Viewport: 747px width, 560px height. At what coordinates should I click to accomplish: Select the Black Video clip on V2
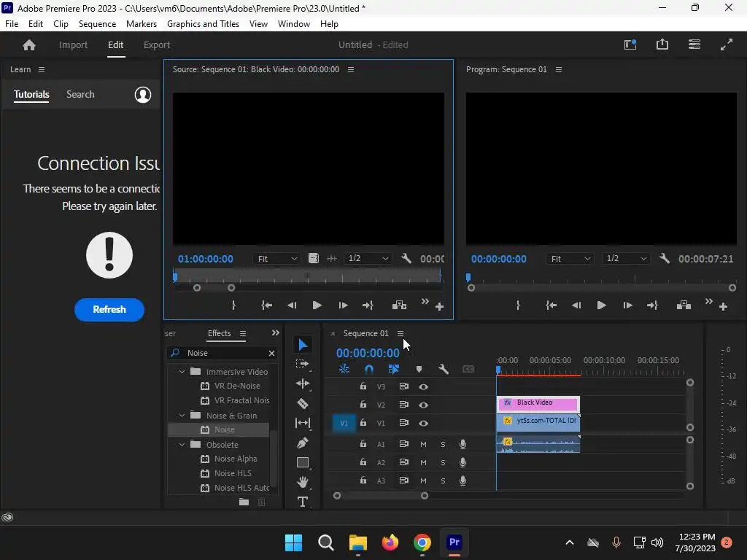(x=538, y=404)
